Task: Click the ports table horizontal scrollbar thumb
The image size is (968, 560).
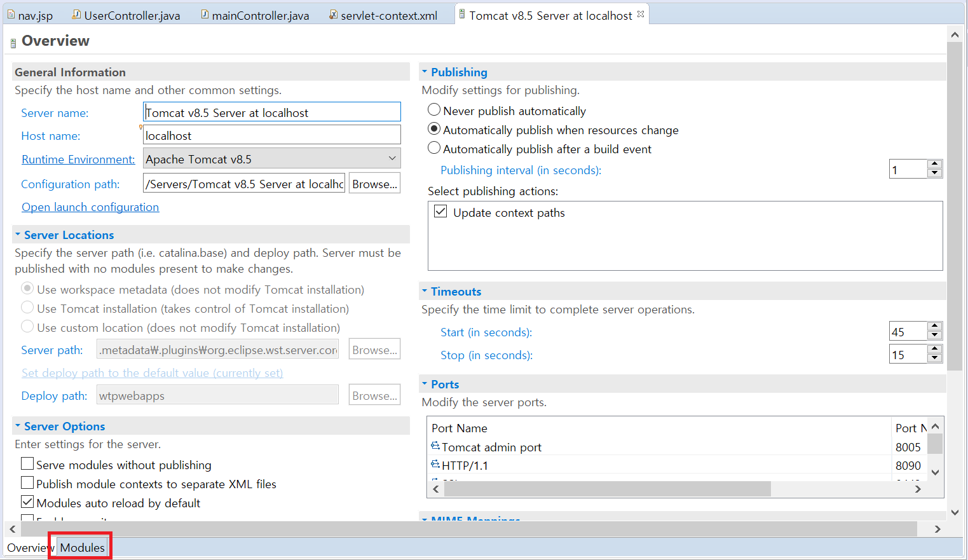Action: point(608,489)
